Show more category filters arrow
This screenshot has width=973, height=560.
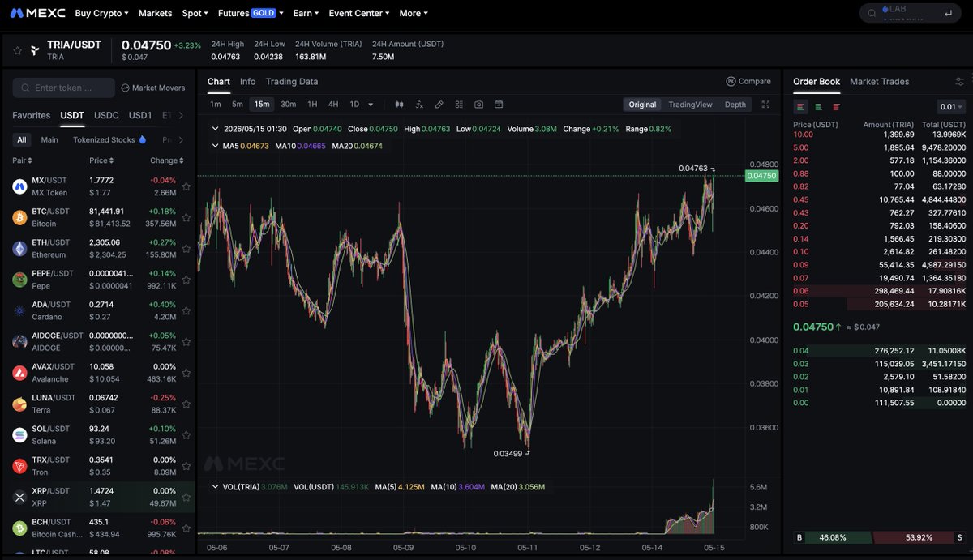(x=182, y=139)
